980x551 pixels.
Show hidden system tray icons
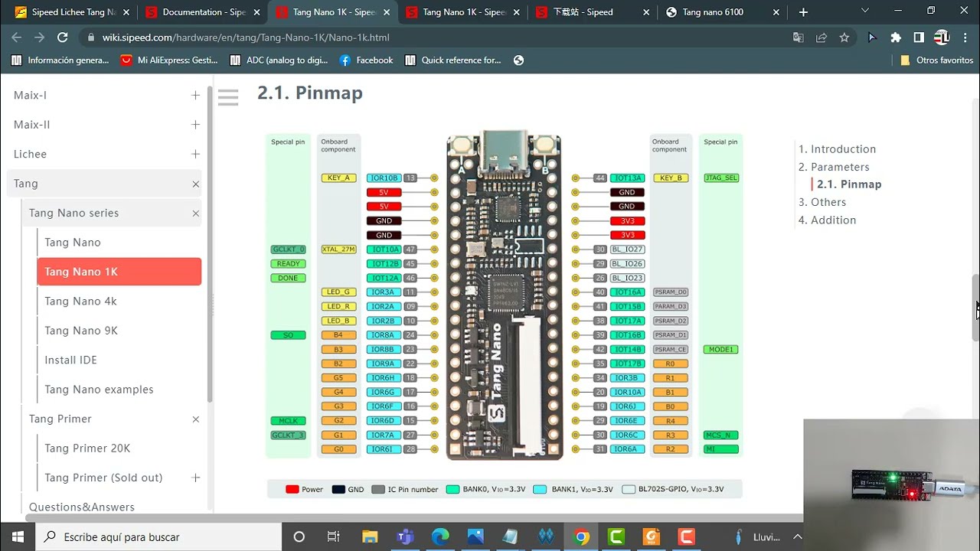tap(797, 536)
